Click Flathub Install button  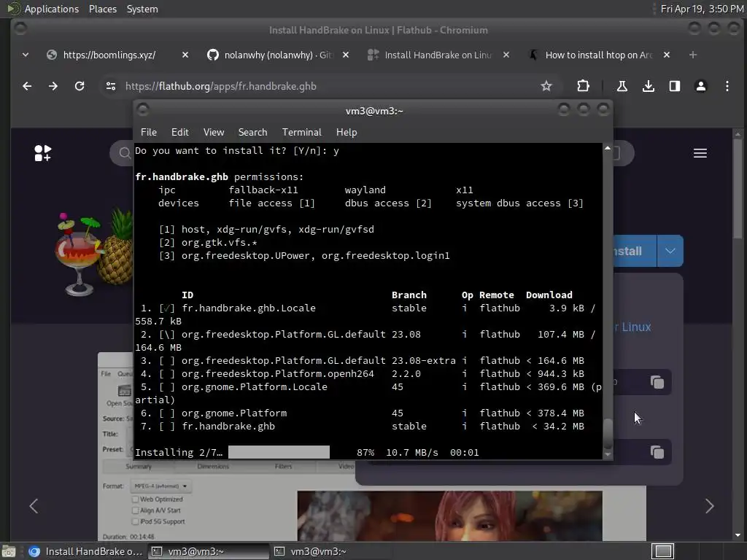[x=634, y=251]
